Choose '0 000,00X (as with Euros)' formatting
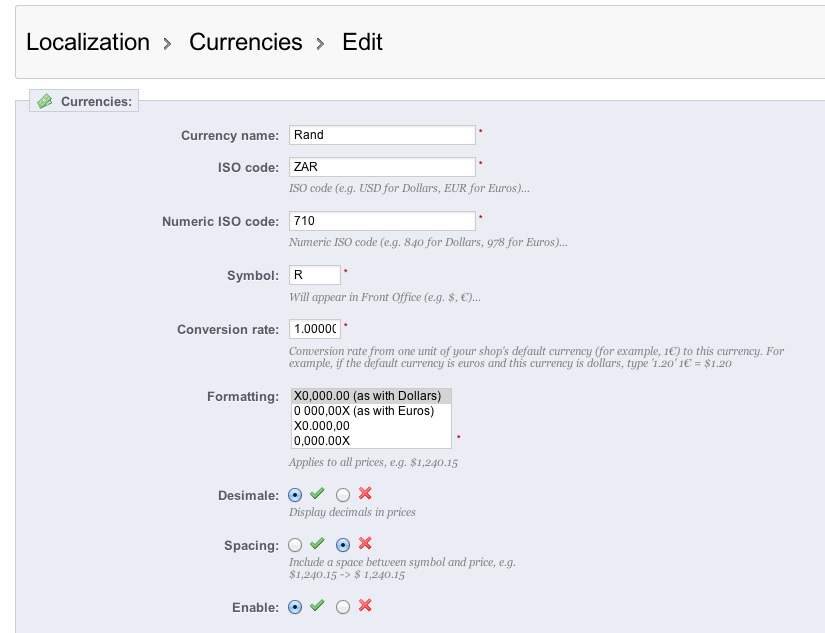Viewport: 825px width, 633px height. [364, 411]
